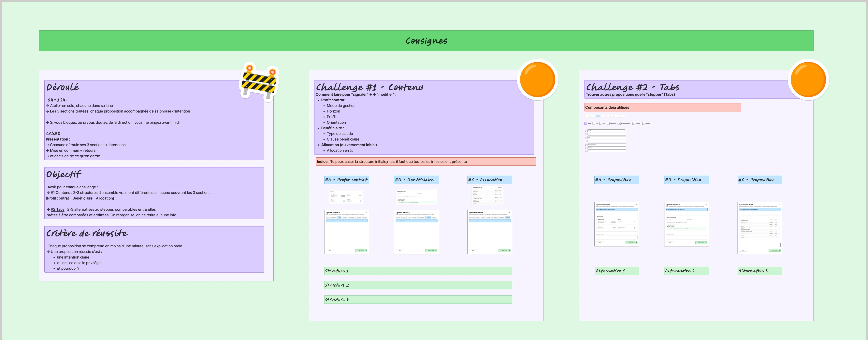Click underlined '#2 Tabs' text
The height and width of the screenshot is (340, 868).
pos(57,210)
